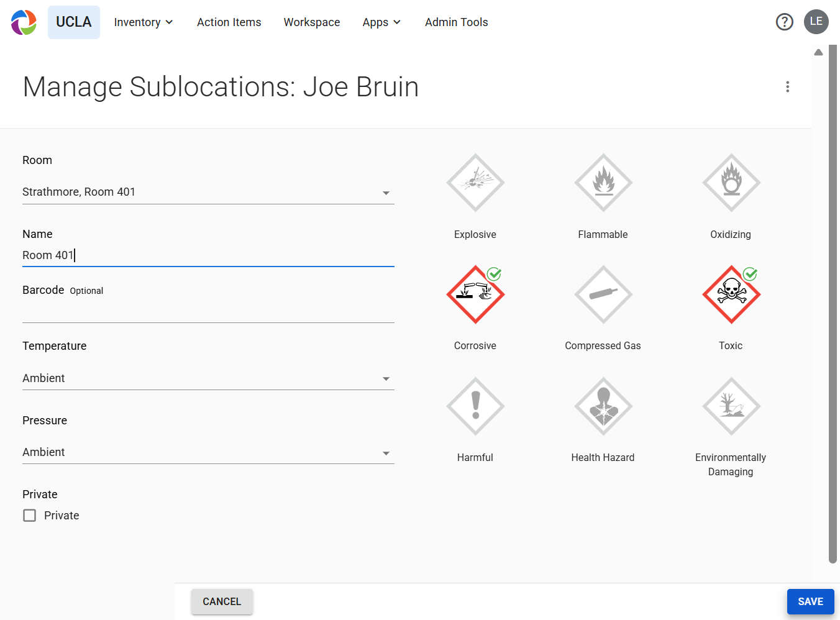Open the Pressure dropdown
Screen dimensions: 840x620
point(208,452)
